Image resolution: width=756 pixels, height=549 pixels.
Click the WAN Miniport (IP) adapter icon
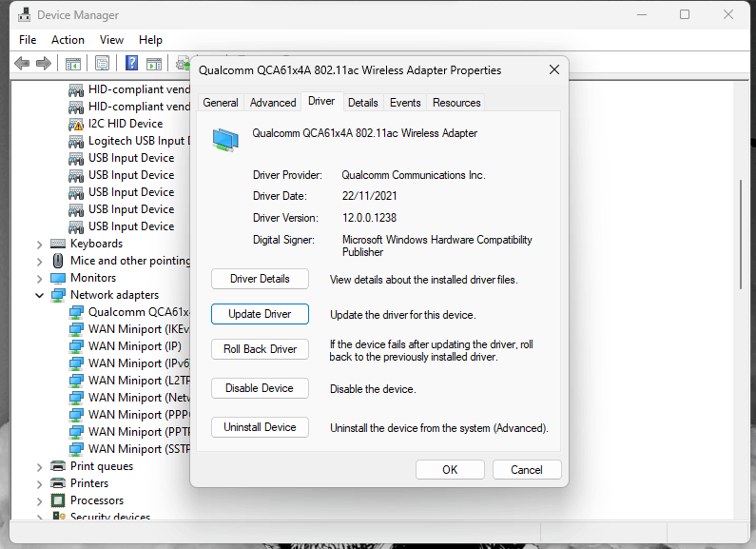pos(76,346)
